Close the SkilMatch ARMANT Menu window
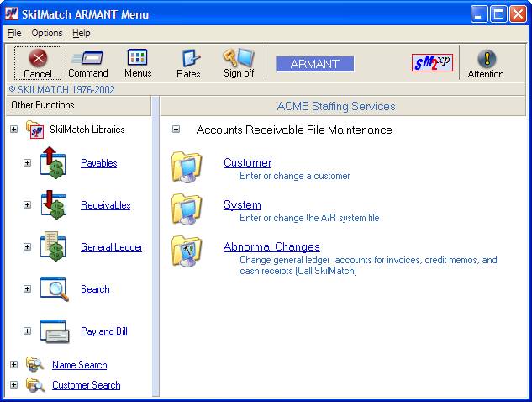Viewport: 532px width, 402px height. 518,14
